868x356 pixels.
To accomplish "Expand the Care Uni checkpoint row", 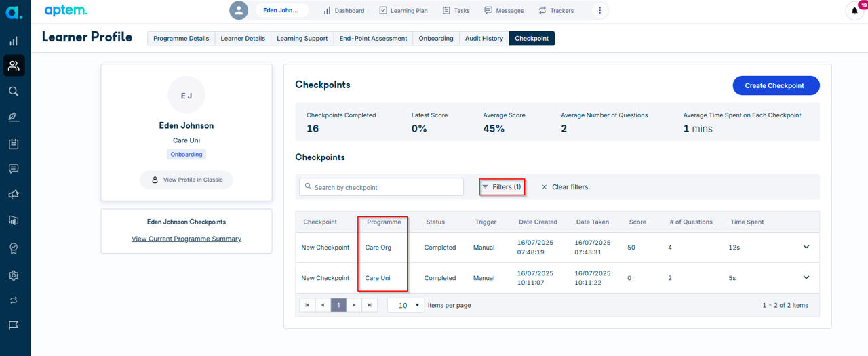I will [x=806, y=277].
